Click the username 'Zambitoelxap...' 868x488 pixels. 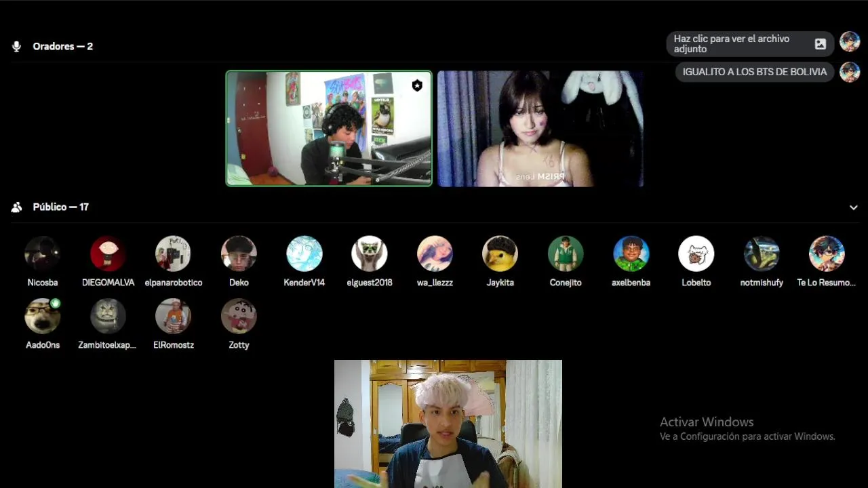point(107,345)
